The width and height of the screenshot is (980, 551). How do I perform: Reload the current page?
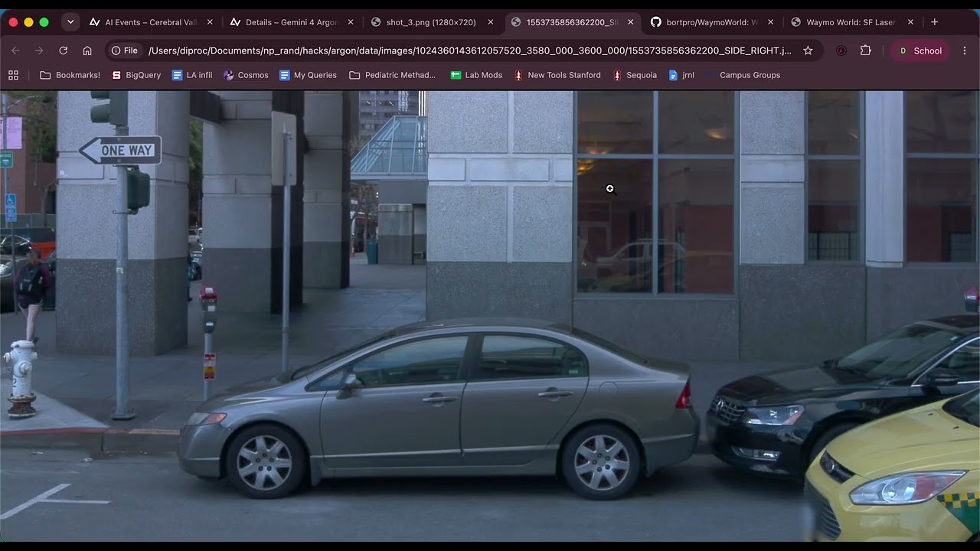tap(64, 51)
